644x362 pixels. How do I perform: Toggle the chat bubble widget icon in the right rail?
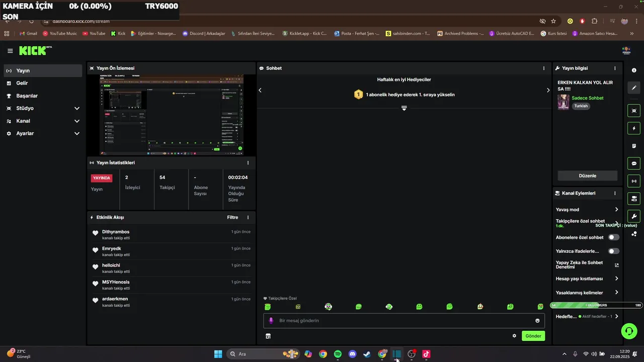click(x=634, y=163)
